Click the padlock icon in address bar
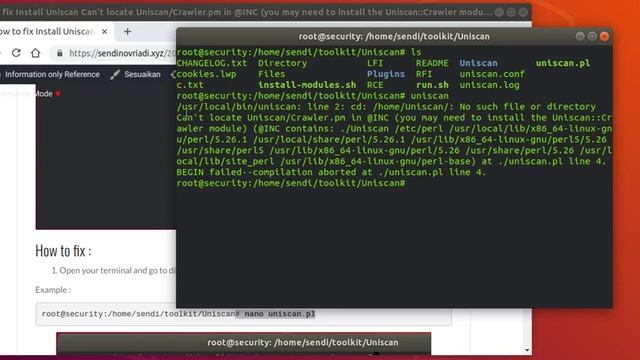The image size is (640, 360). [60, 53]
